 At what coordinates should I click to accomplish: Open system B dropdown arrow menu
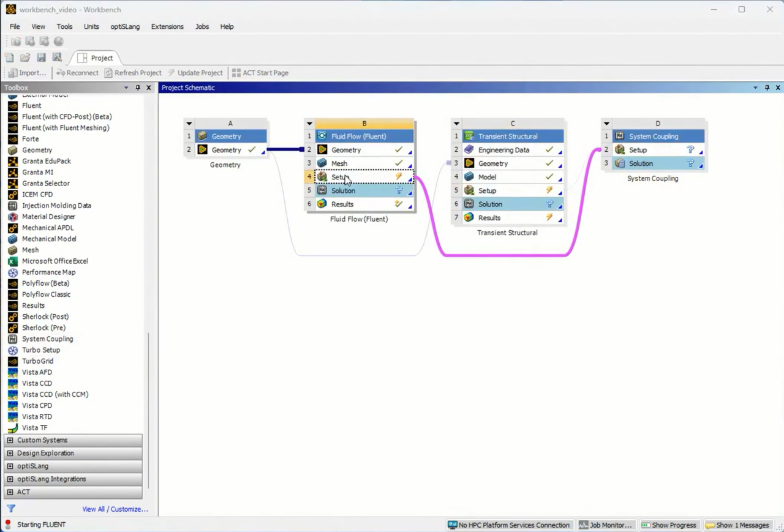(x=309, y=124)
